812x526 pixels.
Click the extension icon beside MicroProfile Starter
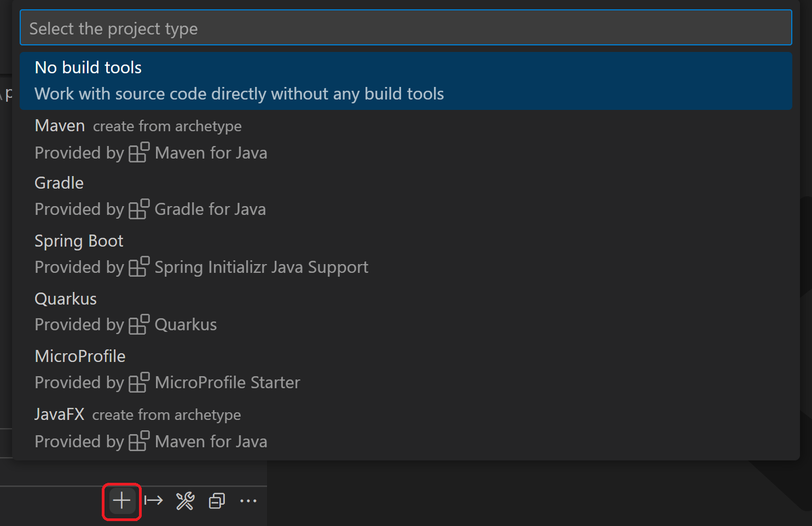pyautogui.click(x=139, y=382)
